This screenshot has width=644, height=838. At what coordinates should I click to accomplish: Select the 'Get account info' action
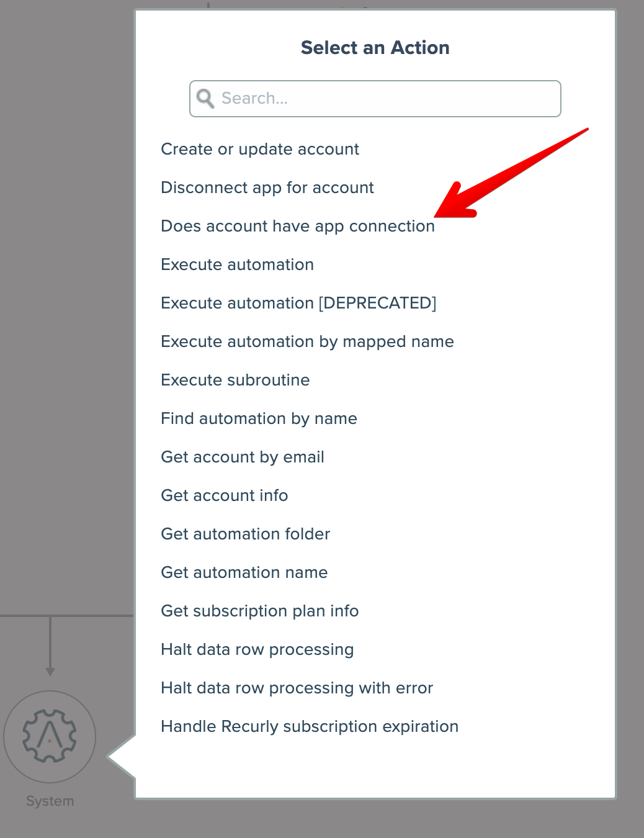pos(225,496)
